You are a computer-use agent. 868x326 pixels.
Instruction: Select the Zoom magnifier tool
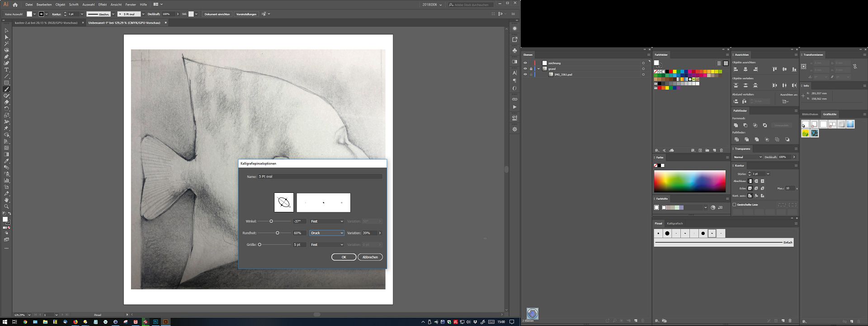coord(6,206)
